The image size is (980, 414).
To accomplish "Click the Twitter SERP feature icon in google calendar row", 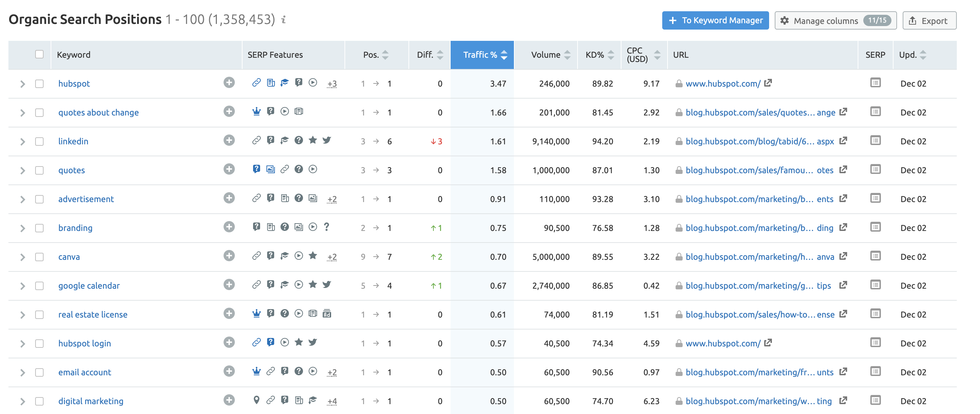I will pyautogui.click(x=327, y=284).
